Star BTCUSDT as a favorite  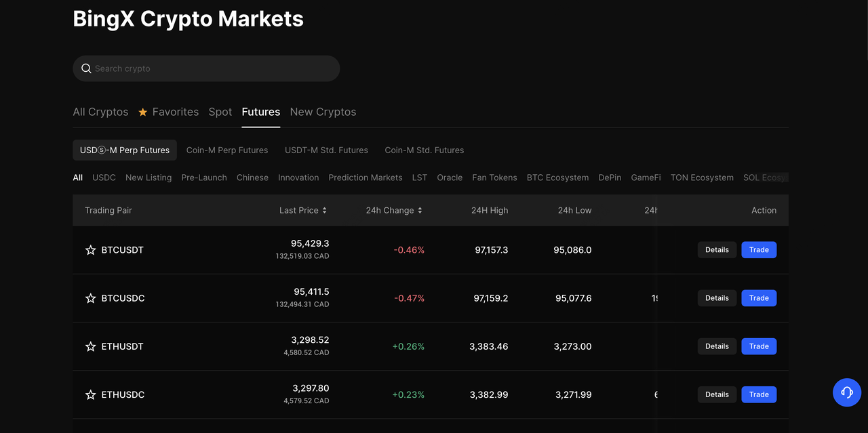pos(90,250)
